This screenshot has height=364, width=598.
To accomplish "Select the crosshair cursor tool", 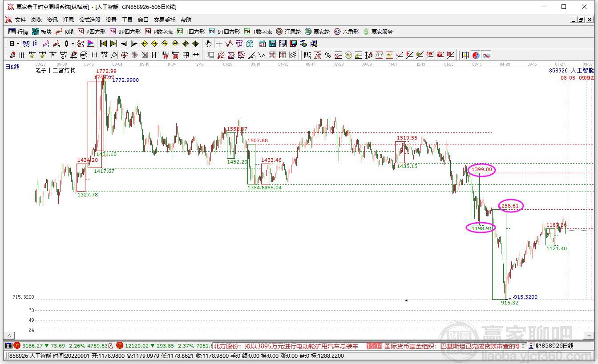I will tap(219, 44).
